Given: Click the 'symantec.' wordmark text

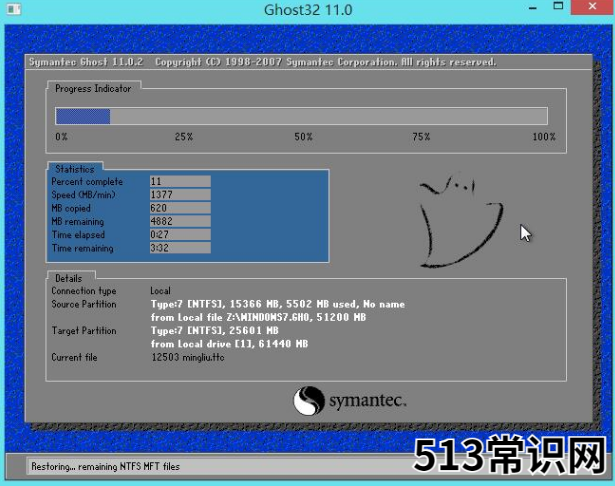Looking at the screenshot, I should 368,400.
